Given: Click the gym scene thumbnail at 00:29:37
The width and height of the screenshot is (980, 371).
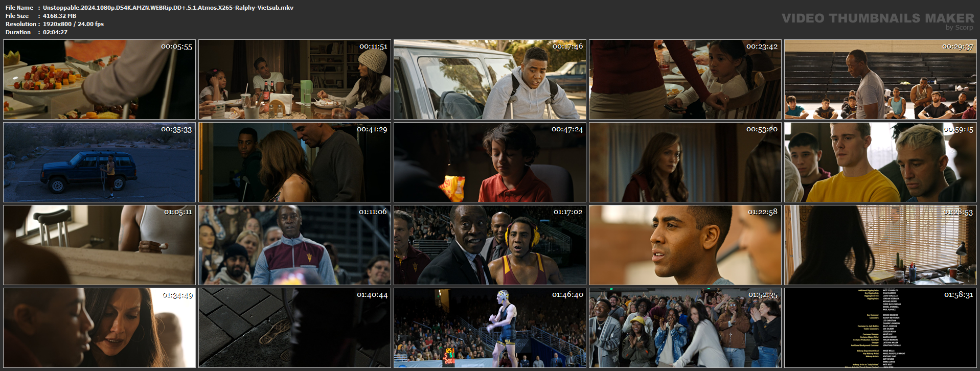Looking at the screenshot, I should 880,80.
